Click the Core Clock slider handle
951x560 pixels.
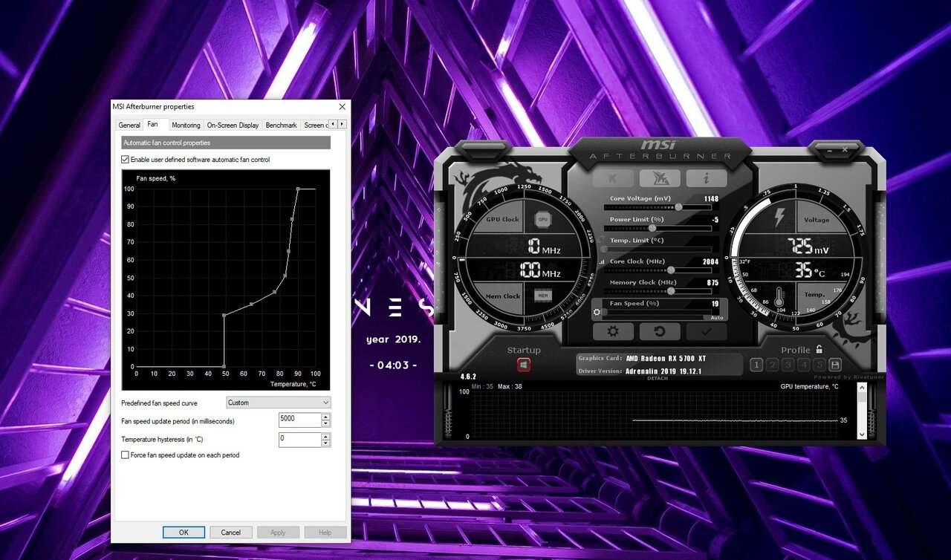[671, 270]
